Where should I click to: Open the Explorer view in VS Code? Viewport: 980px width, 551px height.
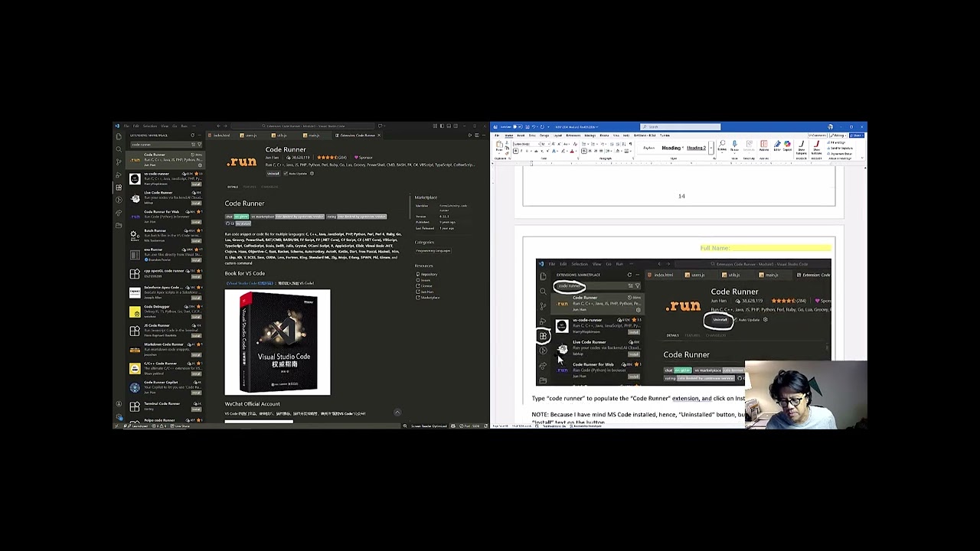[119, 136]
